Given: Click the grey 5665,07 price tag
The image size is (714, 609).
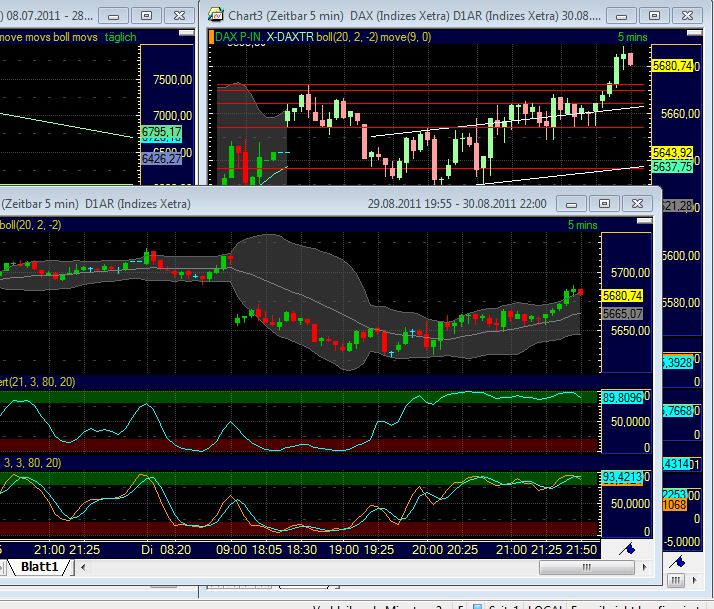Looking at the screenshot, I should (622, 313).
